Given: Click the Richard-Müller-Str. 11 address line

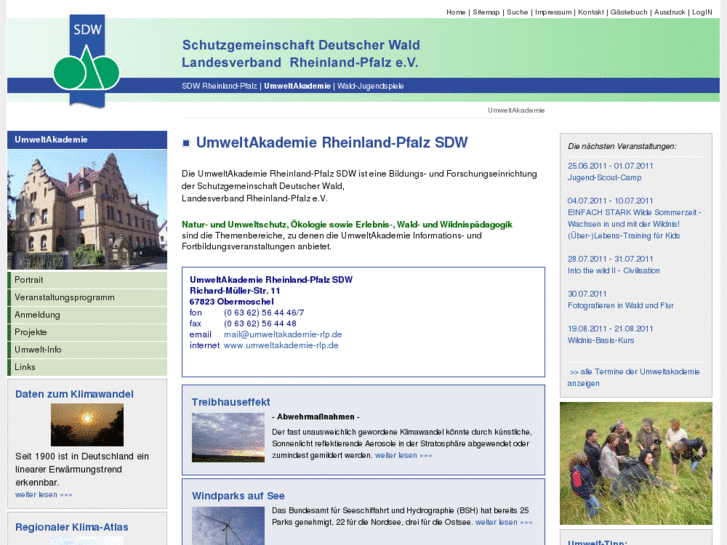Looking at the screenshot, I should click(x=235, y=291).
